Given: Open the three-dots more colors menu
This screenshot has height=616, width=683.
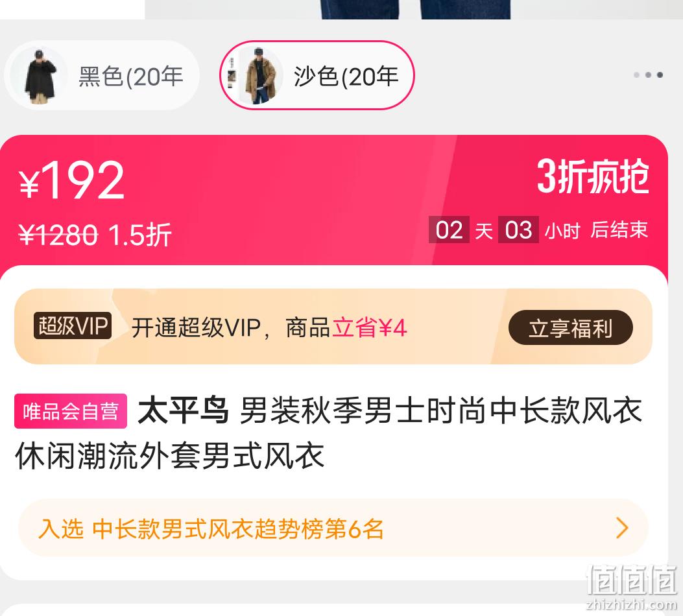Looking at the screenshot, I should coord(648,75).
